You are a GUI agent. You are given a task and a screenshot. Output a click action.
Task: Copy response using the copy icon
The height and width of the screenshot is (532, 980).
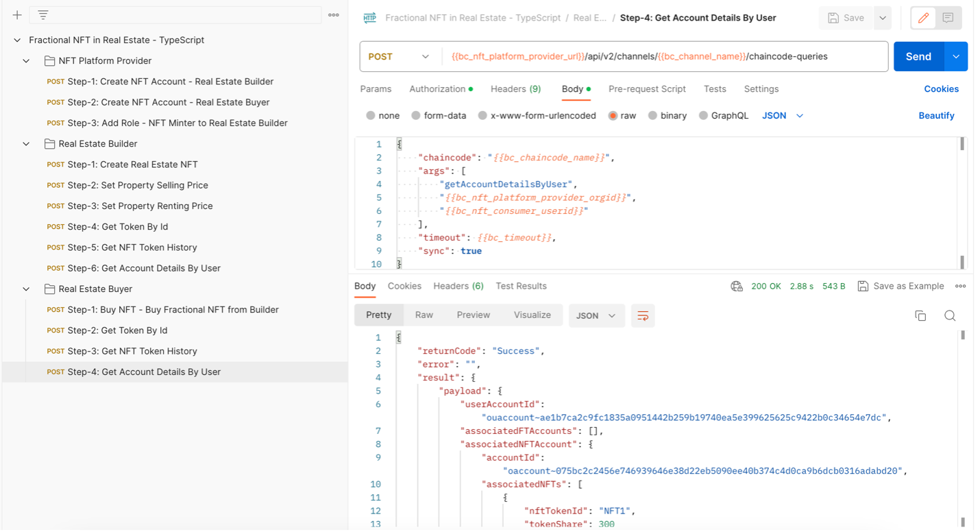pos(920,315)
